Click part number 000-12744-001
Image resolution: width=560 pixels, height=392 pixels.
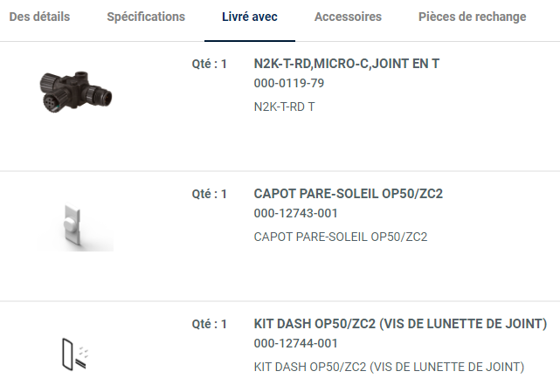pos(295,343)
